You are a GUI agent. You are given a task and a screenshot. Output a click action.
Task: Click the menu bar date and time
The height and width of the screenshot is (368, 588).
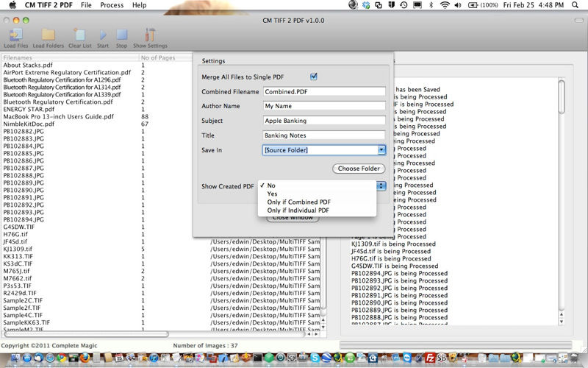[534, 5]
